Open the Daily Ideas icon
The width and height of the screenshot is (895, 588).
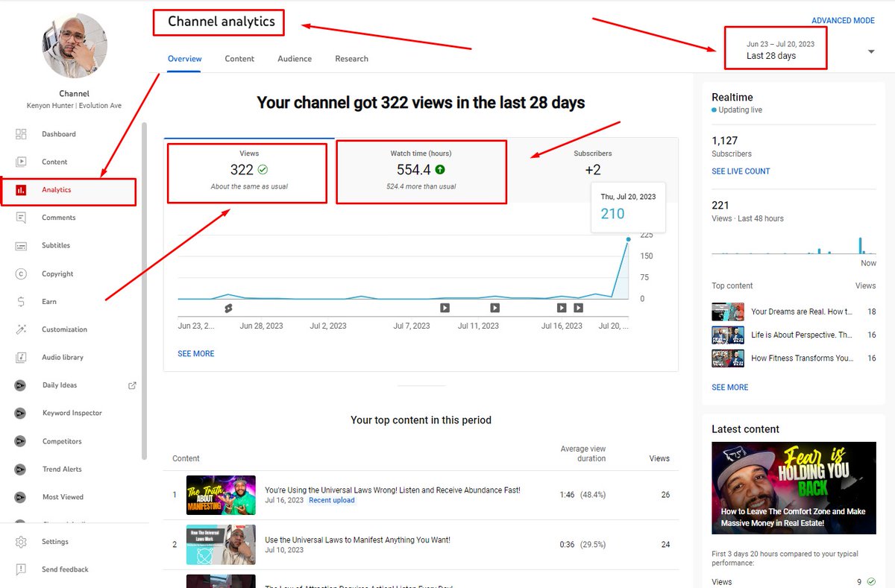pyautogui.click(x=21, y=385)
